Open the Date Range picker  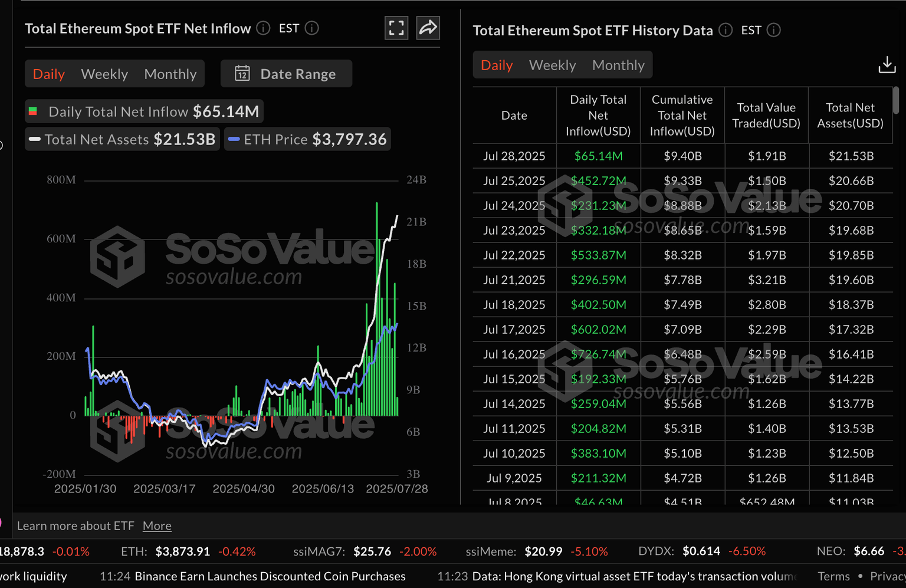(287, 74)
